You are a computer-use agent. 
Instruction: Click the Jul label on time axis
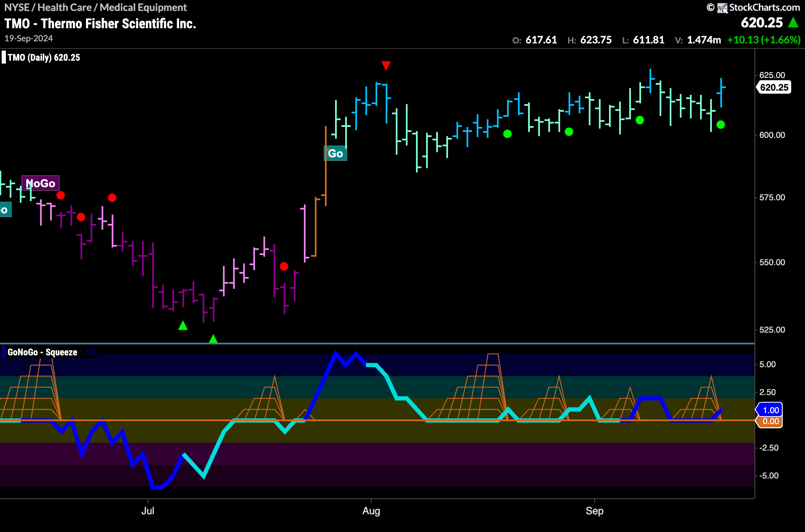148,511
